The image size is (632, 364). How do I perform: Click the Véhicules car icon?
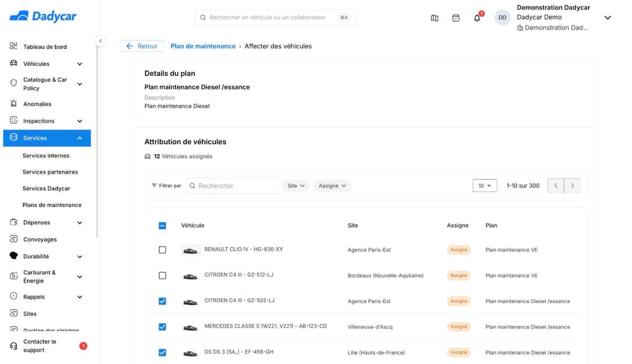14,64
